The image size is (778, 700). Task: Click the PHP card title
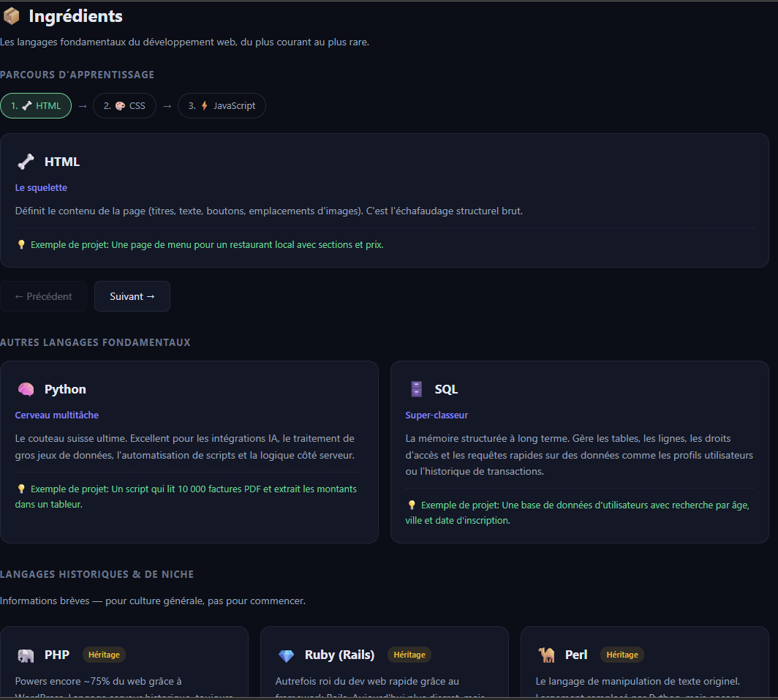click(57, 655)
